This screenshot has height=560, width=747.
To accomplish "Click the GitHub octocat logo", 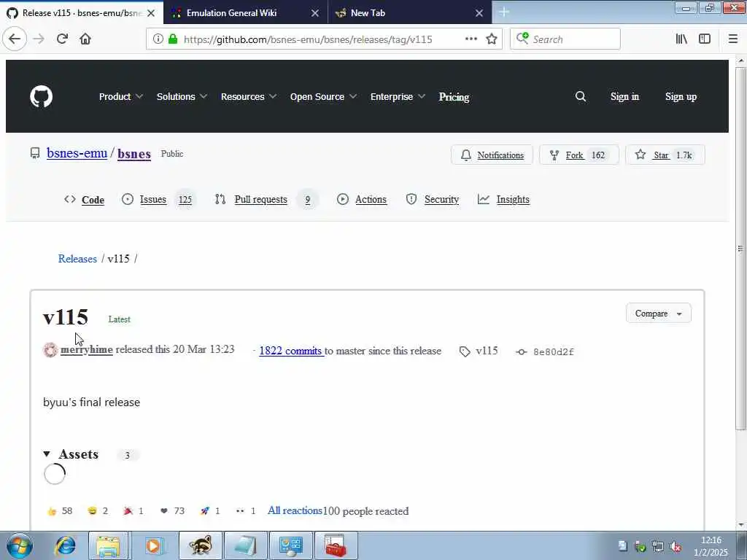I will click(x=42, y=97).
